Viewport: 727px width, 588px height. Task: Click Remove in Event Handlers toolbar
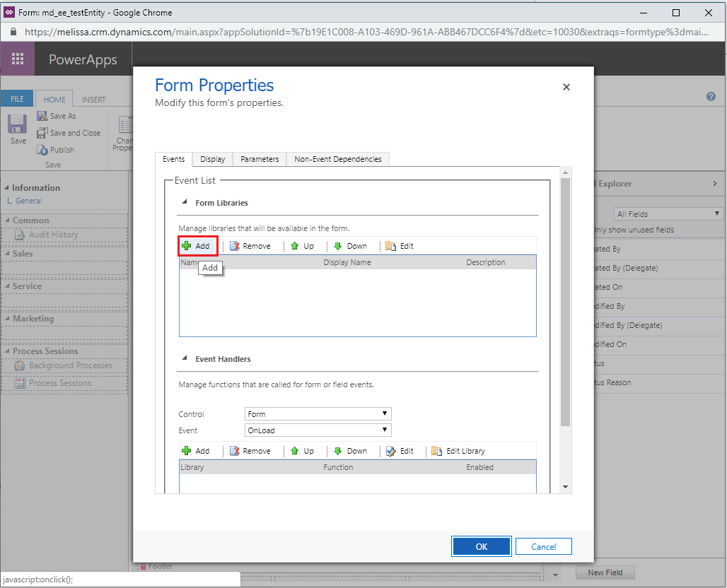point(250,451)
